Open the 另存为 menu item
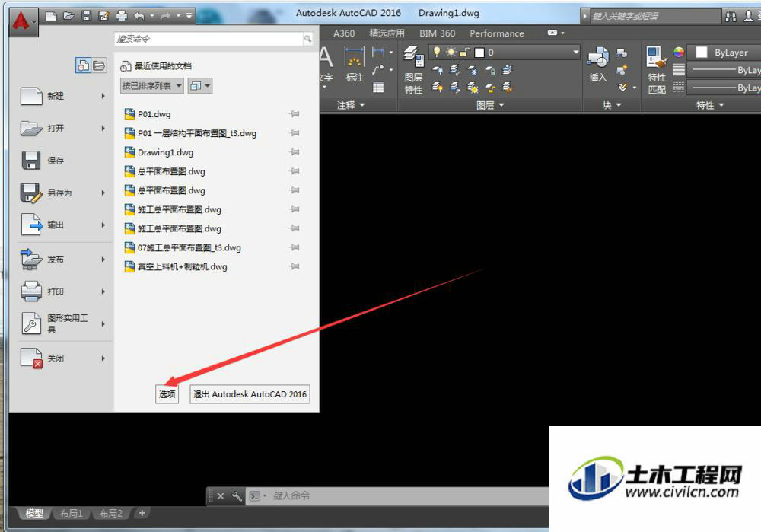The width and height of the screenshot is (761, 532). click(62, 193)
